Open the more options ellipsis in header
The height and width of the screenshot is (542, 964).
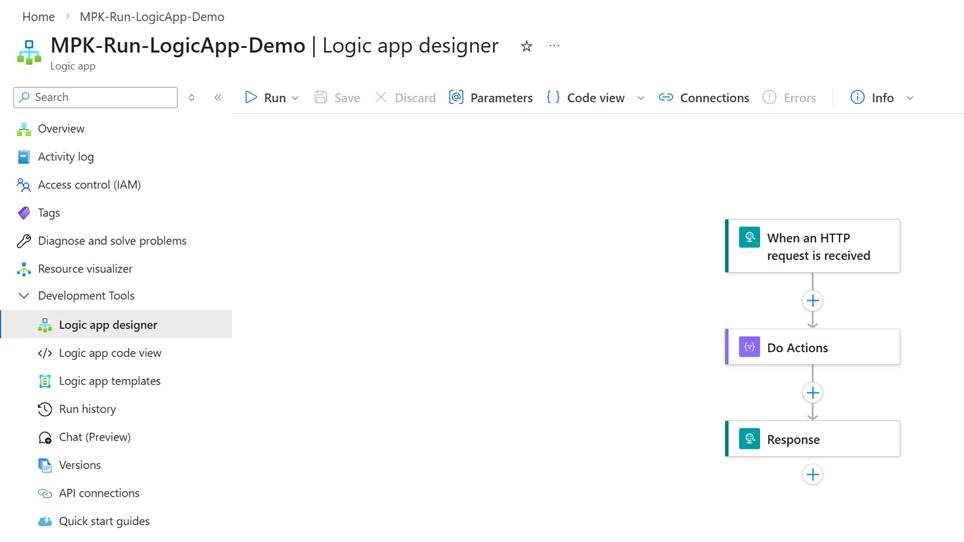[554, 46]
